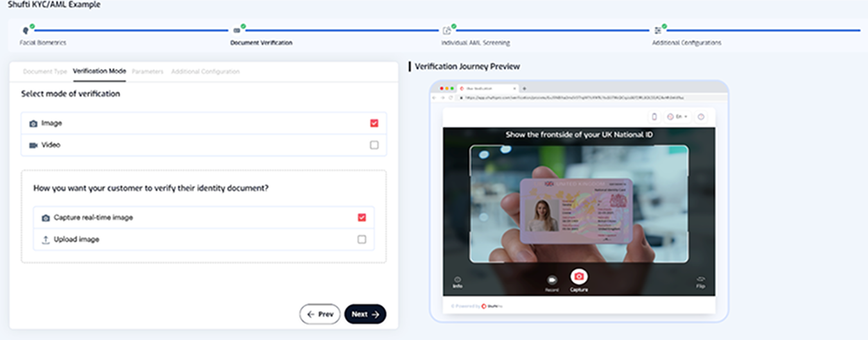Click the Additional Configurations step label

(686, 43)
